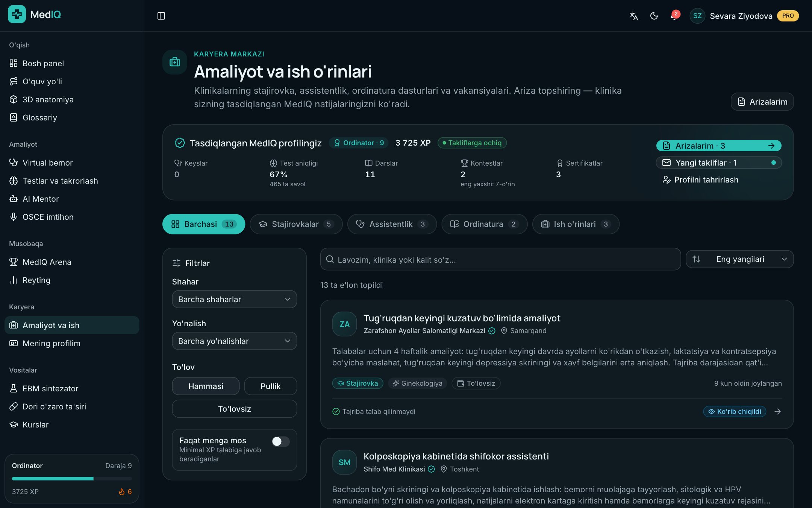Open AI Mentor
This screenshot has height=508, width=812.
pyautogui.click(x=72, y=199)
